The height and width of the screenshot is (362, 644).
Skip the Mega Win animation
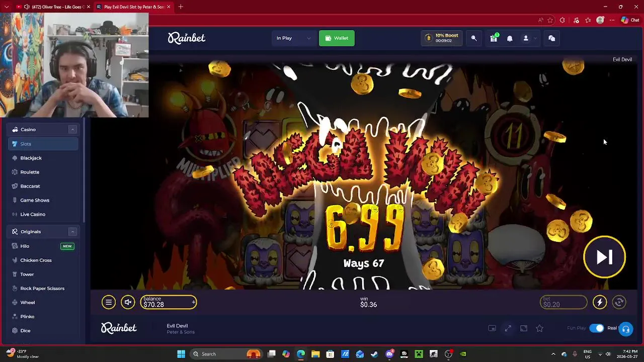coord(604,257)
